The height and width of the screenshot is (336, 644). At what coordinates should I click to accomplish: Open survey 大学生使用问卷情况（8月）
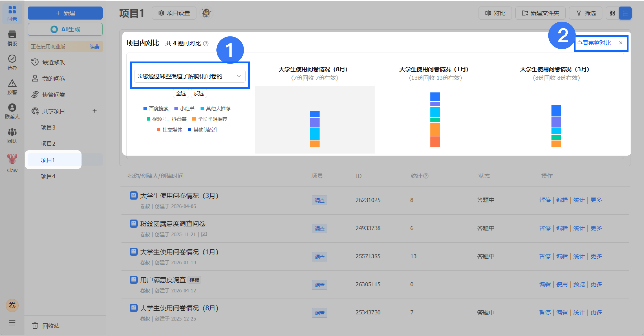[180, 308]
